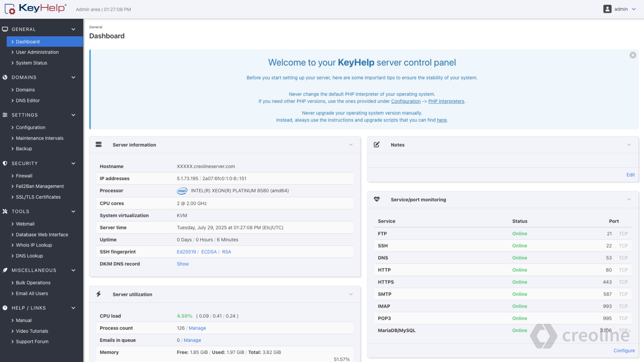
Task: Click the Tools wrench icon in sidebar
Action: pyautogui.click(x=5, y=211)
